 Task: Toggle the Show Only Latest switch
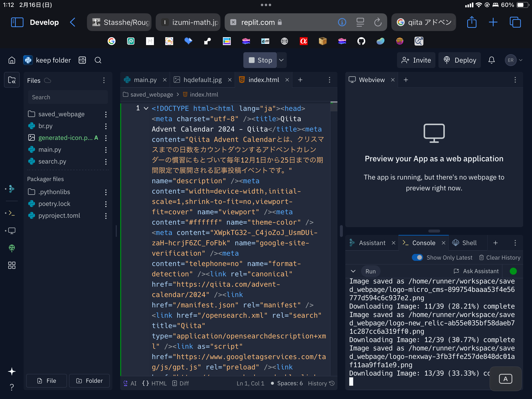pyautogui.click(x=417, y=257)
